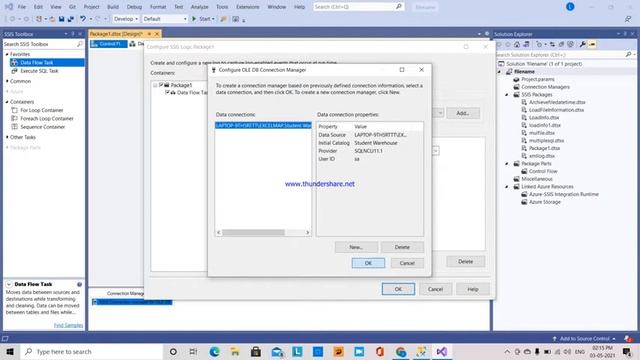Collapse the Containers toolbox group
The width and height of the screenshot is (640, 360).
click(x=7, y=102)
